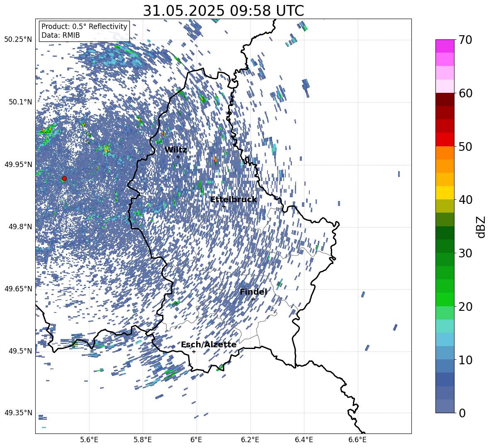Click the colorbar tick value 10
The width and height of the screenshot is (491, 448).
click(466, 360)
